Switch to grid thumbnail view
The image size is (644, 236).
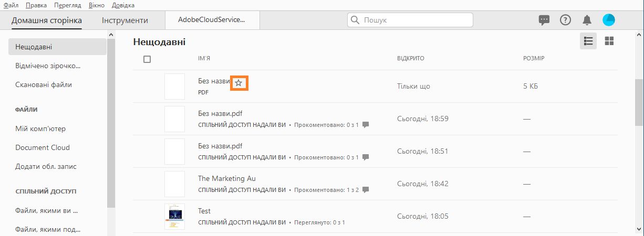coord(609,41)
